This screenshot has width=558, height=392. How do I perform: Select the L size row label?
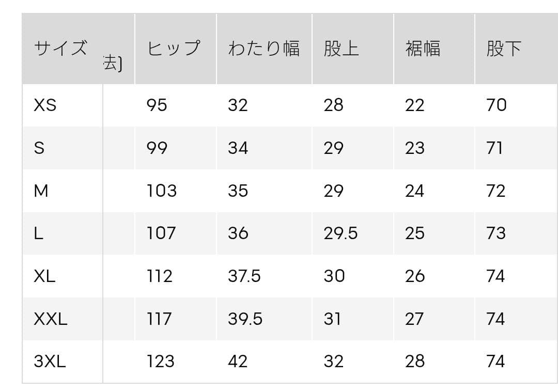tap(38, 233)
